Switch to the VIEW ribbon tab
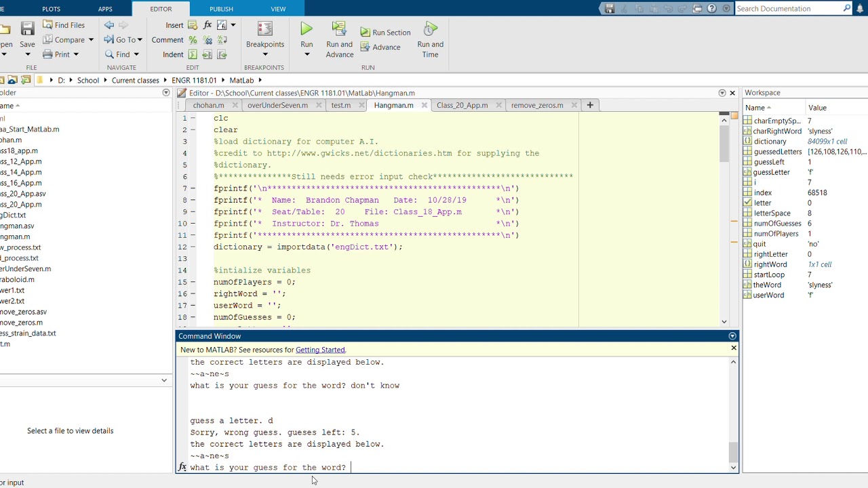 278,9
